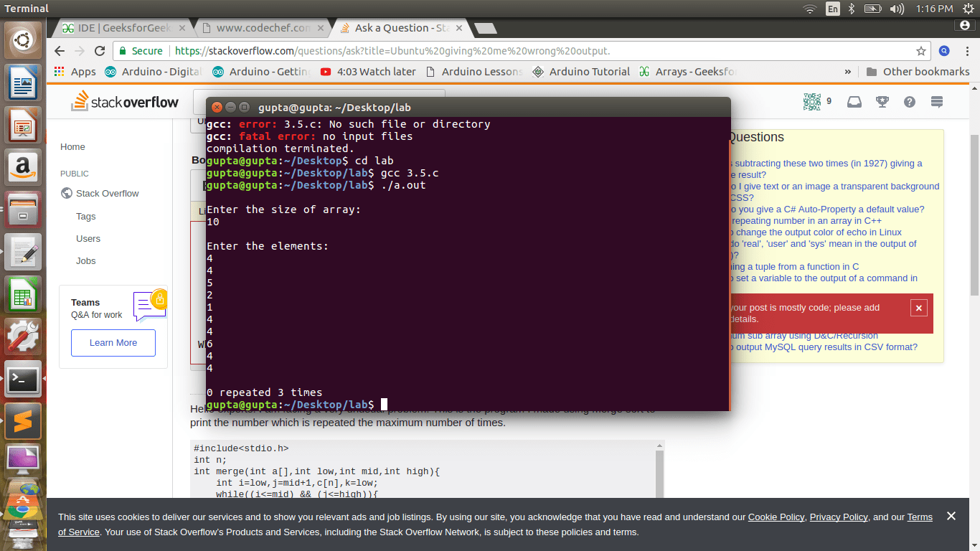Switch to the codechef.com tab
Screen dimensions: 980x551
[x=265, y=28]
